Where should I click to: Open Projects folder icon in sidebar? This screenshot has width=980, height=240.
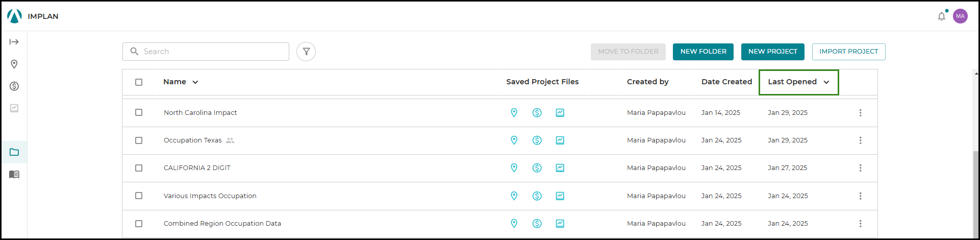[14, 152]
